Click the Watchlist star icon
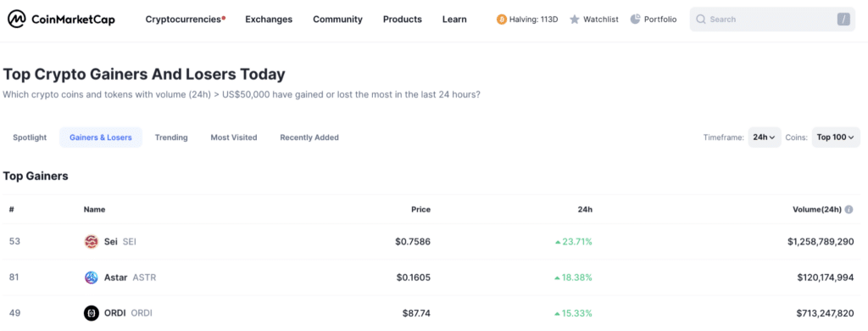 pyautogui.click(x=575, y=20)
